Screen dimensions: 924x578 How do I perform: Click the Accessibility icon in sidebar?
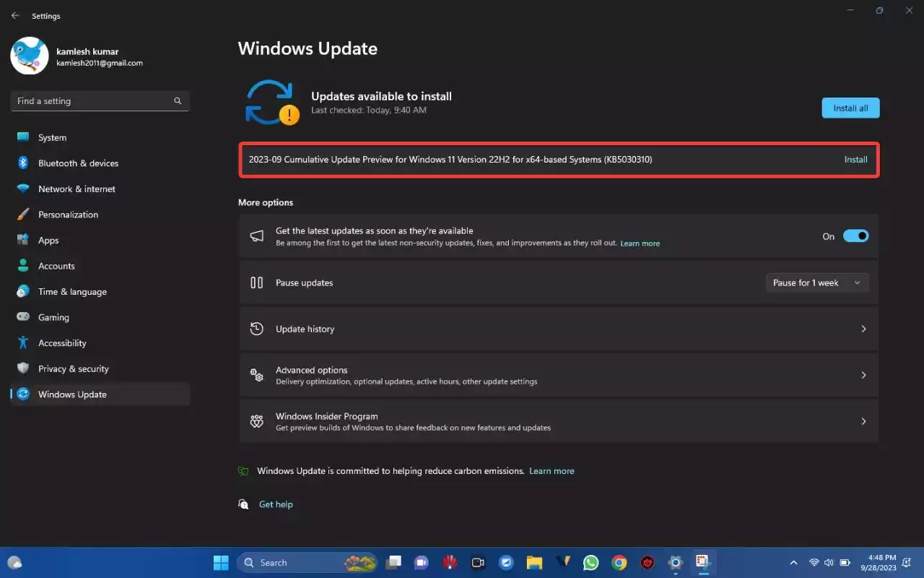point(23,342)
